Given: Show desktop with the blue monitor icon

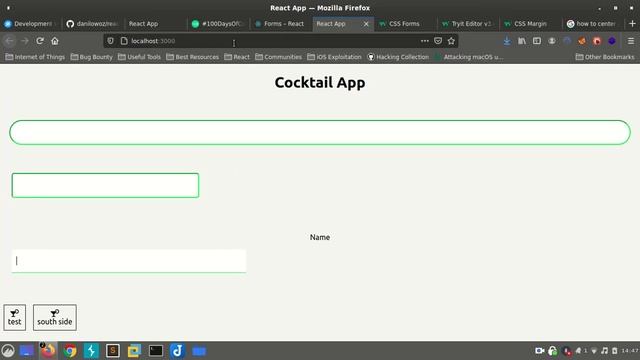Looking at the screenshot, I should tap(27, 351).
